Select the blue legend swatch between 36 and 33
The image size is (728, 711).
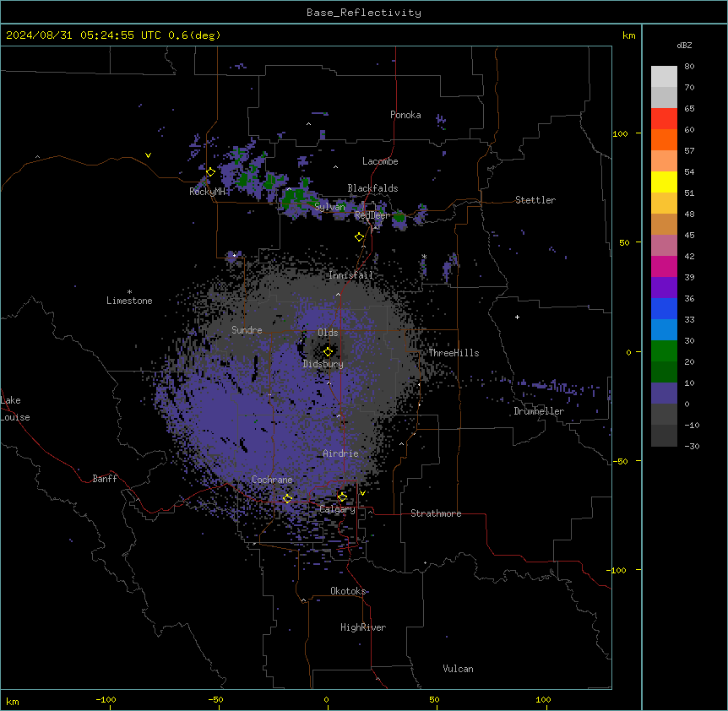coord(664,308)
